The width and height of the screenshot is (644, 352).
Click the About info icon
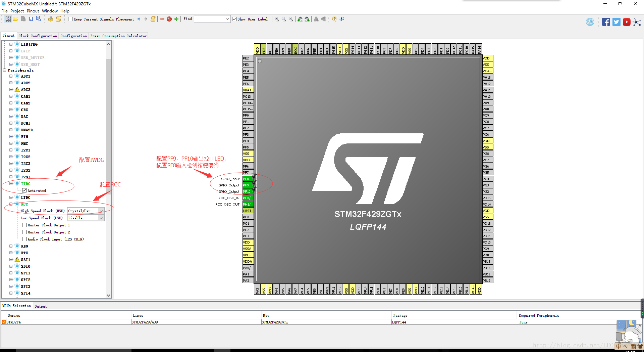[x=342, y=19]
